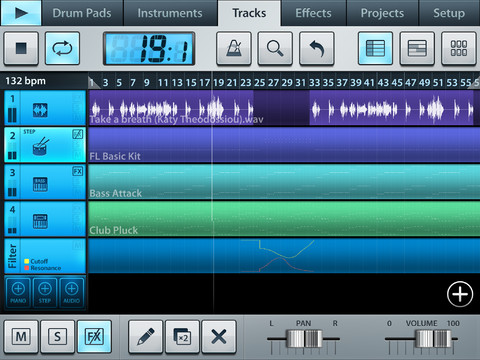Duplicate track with the x2 button
Image resolution: width=480 pixels, height=360 pixels.
(x=182, y=337)
